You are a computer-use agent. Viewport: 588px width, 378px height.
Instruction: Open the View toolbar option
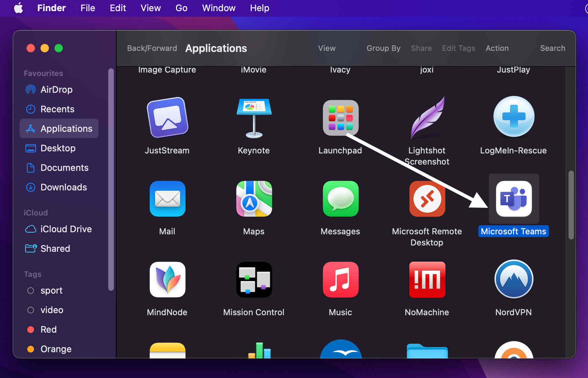click(327, 48)
